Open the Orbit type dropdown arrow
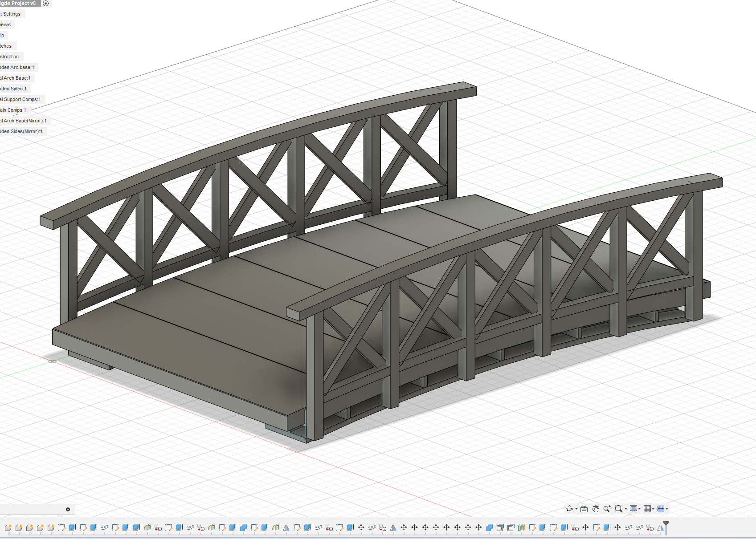Viewport: 756px width, 539px height. [x=576, y=509]
